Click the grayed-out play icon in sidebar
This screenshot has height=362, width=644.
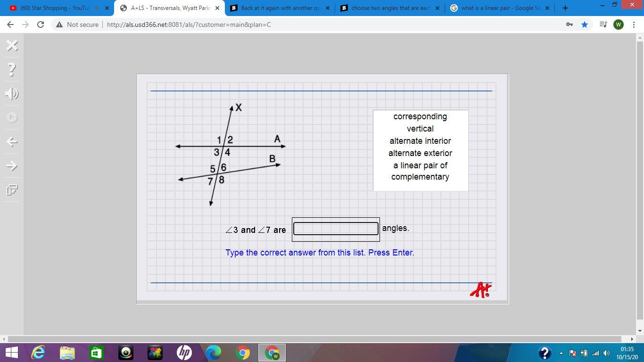click(x=12, y=117)
